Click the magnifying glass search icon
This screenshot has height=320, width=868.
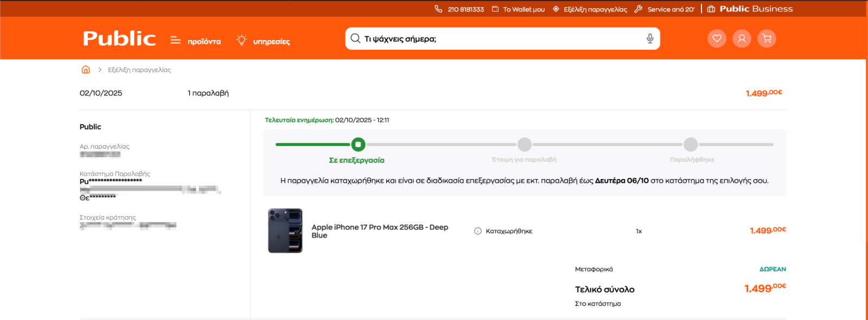point(355,39)
